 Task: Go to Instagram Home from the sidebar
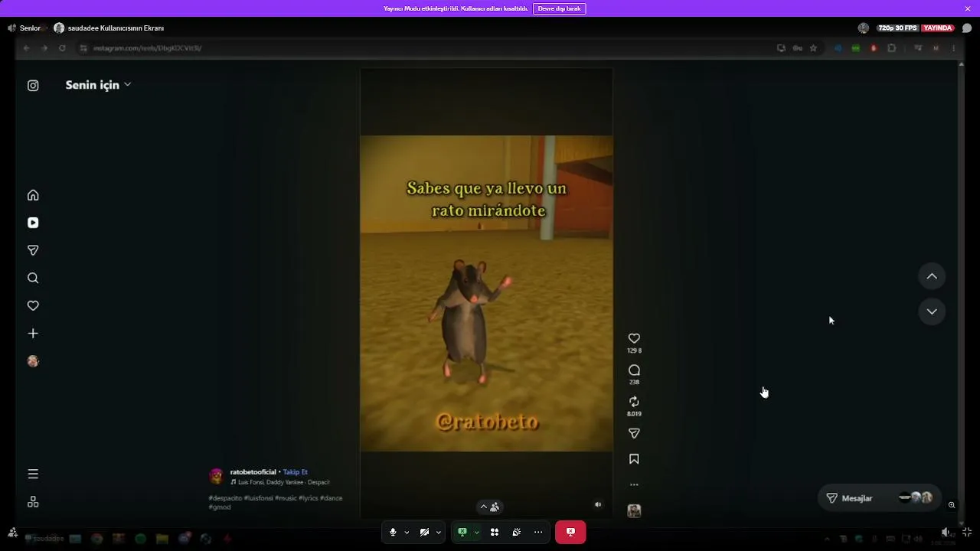[33, 195]
